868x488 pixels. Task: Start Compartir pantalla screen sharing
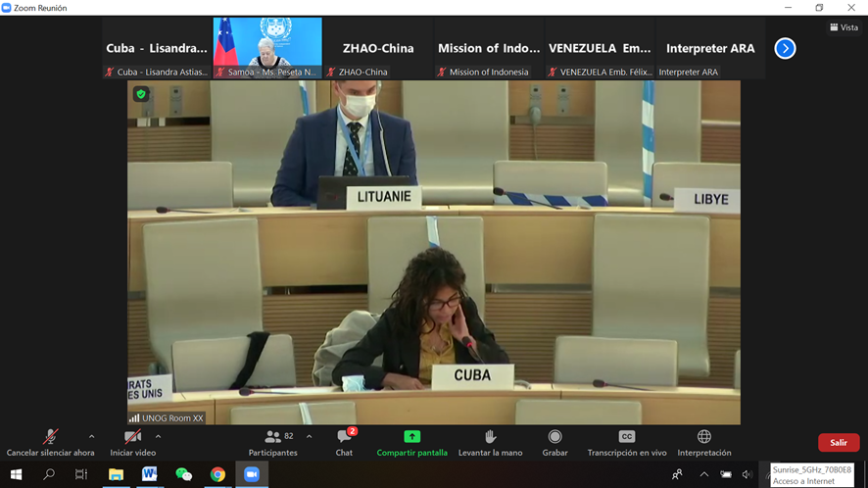point(411,443)
